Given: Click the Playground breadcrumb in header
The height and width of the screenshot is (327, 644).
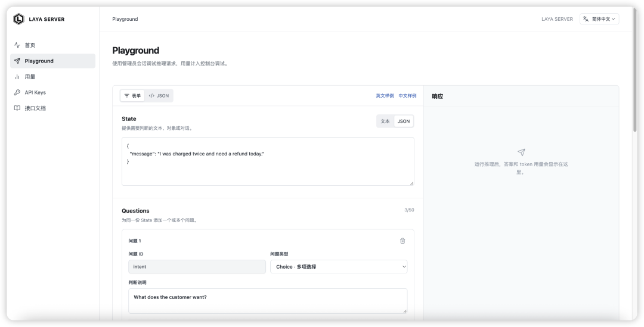Looking at the screenshot, I should tap(125, 19).
